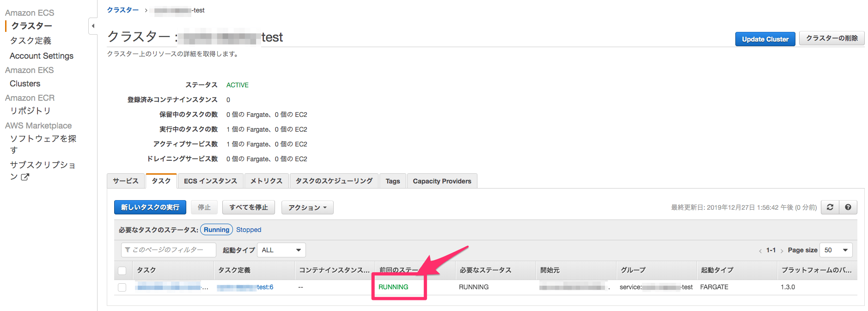868x311 pixels.
Task: Collapse the left sidebar with arrow
Action: tap(93, 26)
